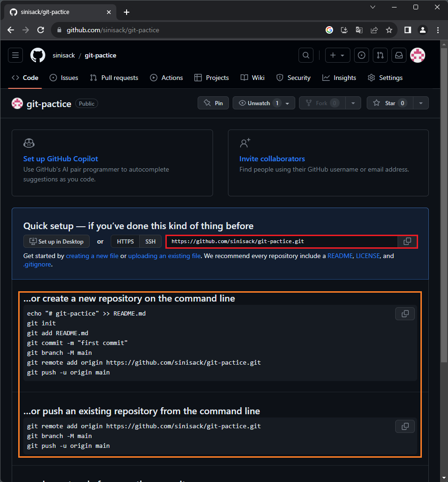This screenshot has width=448, height=482.
Task: Close the sinisack/git-pactice tab
Action: pyautogui.click(x=109, y=12)
